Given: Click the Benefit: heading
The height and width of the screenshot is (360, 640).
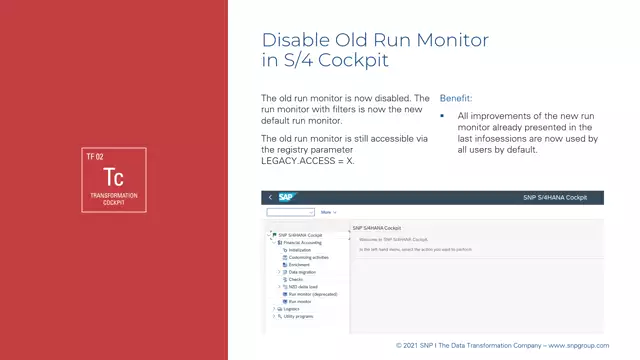Looking at the screenshot, I should 456,98.
